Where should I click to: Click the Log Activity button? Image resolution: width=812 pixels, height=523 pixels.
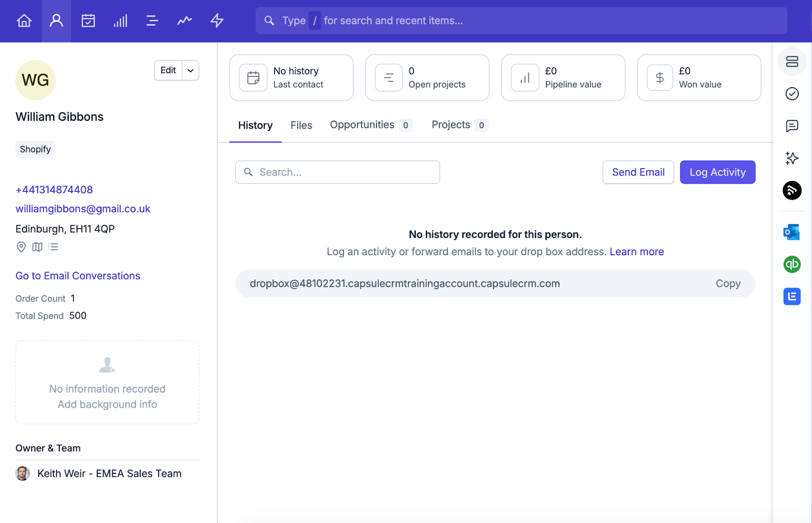tap(718, 172)
